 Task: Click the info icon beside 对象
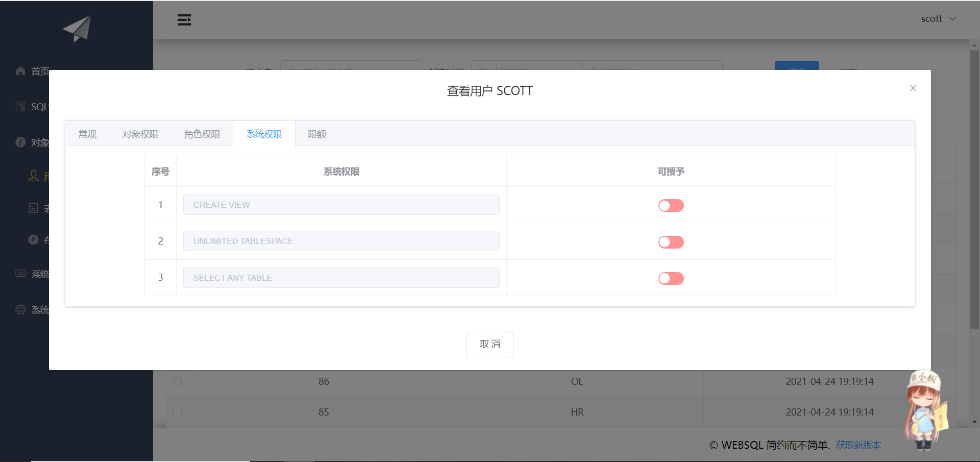click(x=20, y=142)
